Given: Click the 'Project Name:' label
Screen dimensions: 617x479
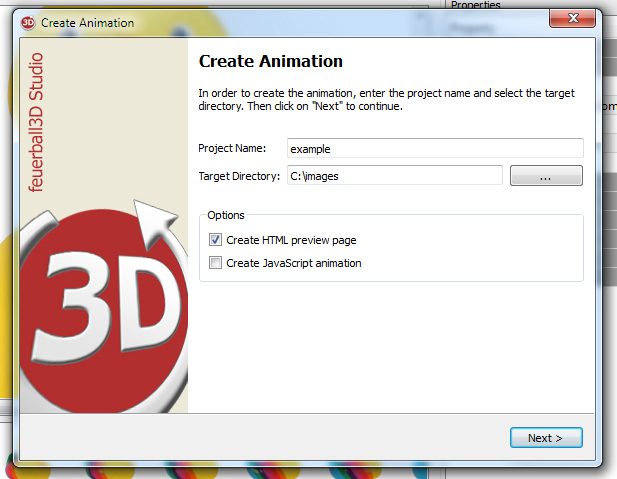Looking at the screenshot, I should 232,148.
